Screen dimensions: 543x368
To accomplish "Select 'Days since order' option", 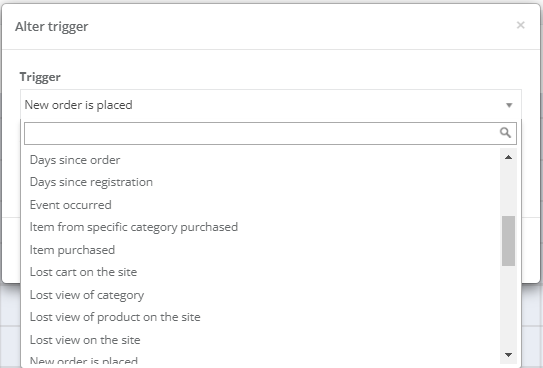I will pos(262,160).
